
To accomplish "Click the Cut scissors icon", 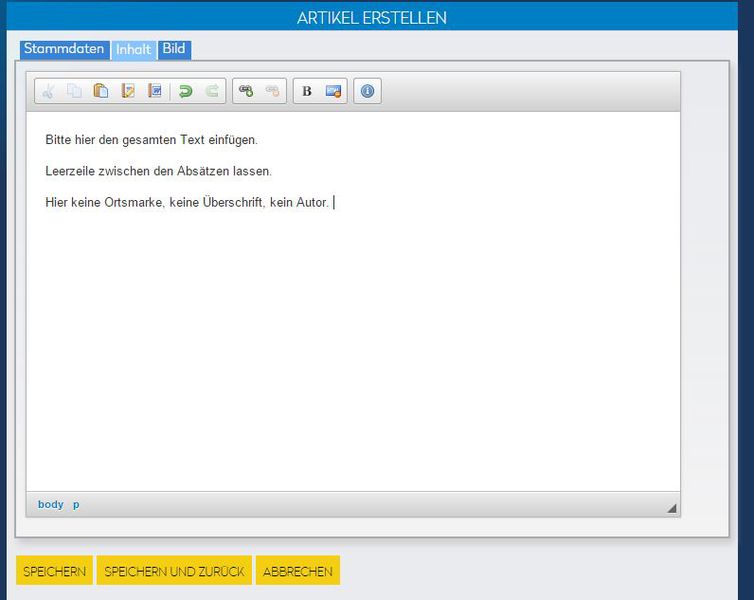I will [x=48, y=91].
